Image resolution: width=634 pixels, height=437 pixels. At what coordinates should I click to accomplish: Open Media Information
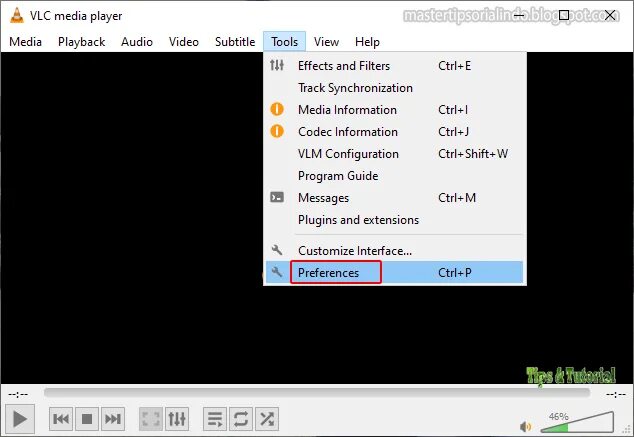(x=395, y=110)
